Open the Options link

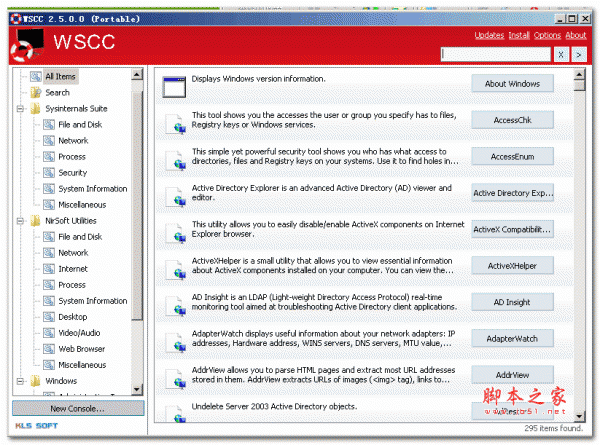pyautogui.click(x=547, y=35)
